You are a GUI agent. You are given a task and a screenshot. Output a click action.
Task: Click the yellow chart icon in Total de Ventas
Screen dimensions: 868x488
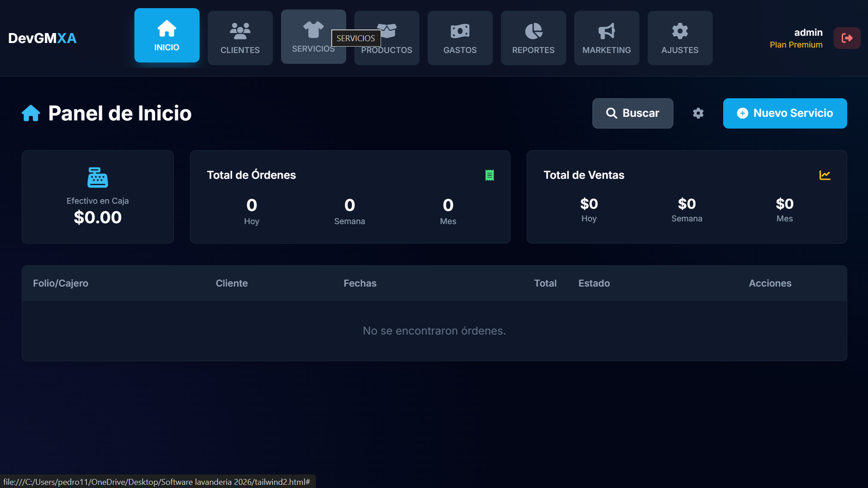[x=825, y=175]
